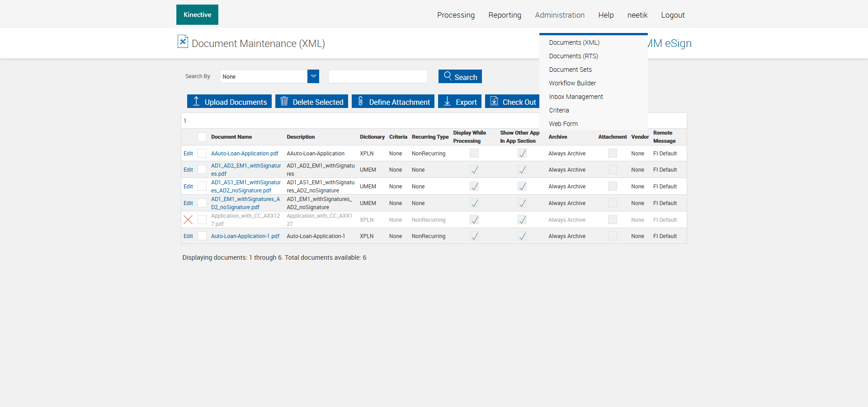
Task: Select checkbox for AAuto-Loan-Application.pdf row
Action: pyautogui.click(x=202, y=154)
